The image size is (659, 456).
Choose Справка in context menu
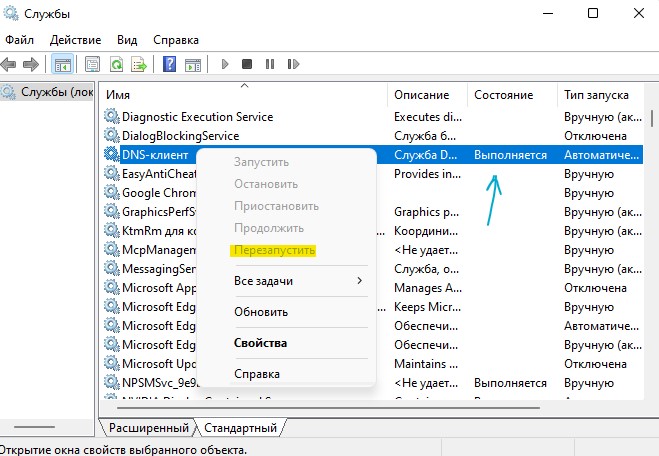click(x=257, y=374)
